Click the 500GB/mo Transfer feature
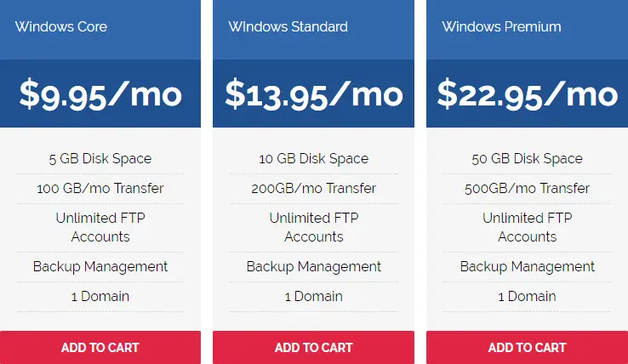This screenshot has height=364, width=628. 527,188
